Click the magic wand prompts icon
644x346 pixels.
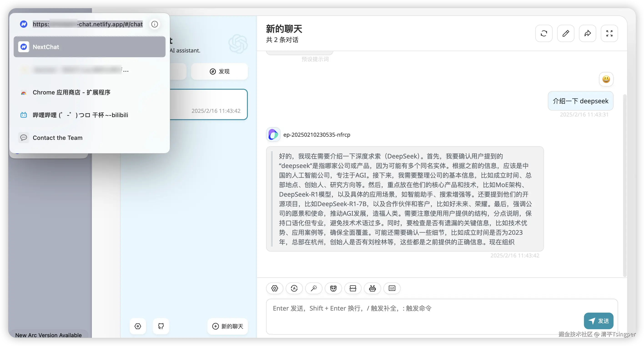pos(314,288)
